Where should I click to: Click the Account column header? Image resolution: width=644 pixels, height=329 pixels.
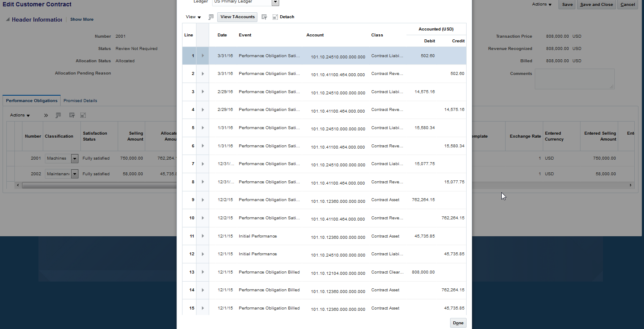[315, 35]
